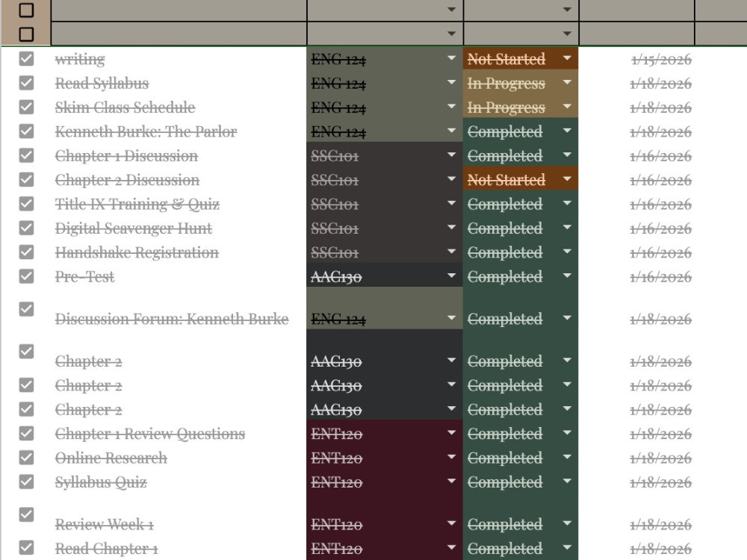
Task: Uncheck the Chapter 1 Review Questions checkbox
Action: point(26,433)
